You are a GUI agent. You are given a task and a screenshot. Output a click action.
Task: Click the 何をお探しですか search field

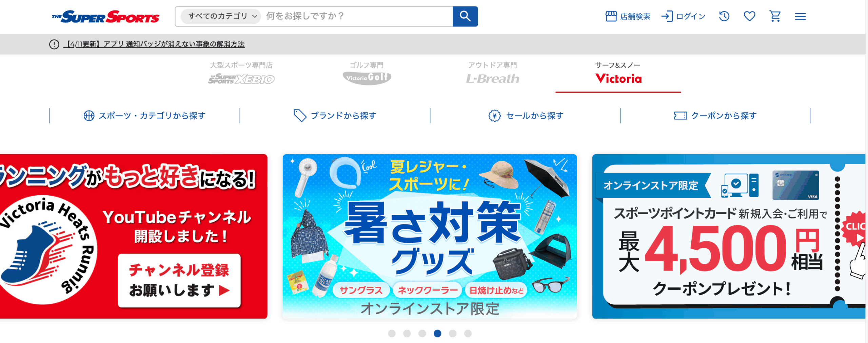point(356,16)
